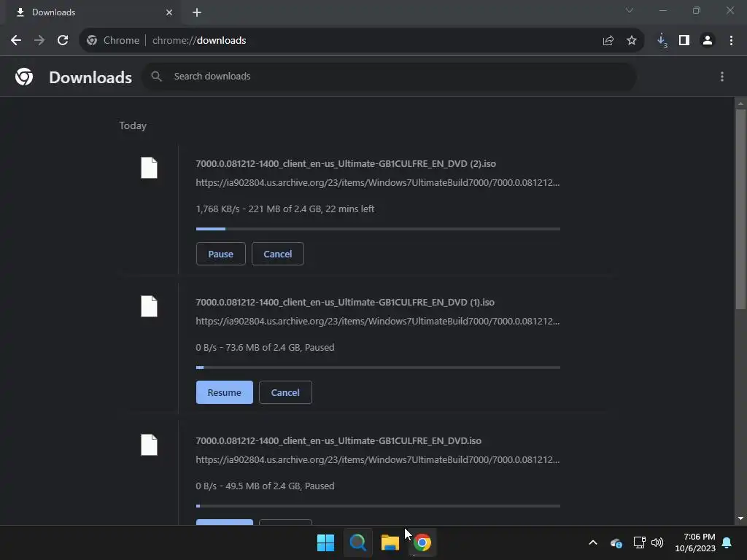The width and height of the screenshot is (747, 560).
Task: Click the page vertical scrollbar thumb
Action: coord(740,209)
